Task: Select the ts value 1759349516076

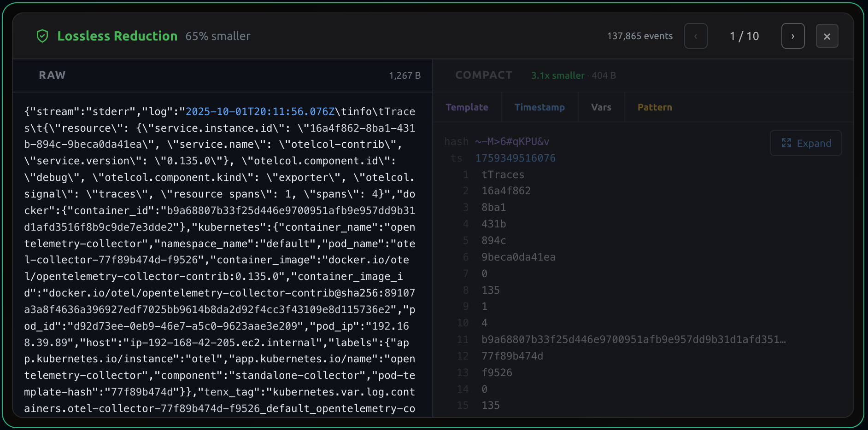Action: pos(515,158)
